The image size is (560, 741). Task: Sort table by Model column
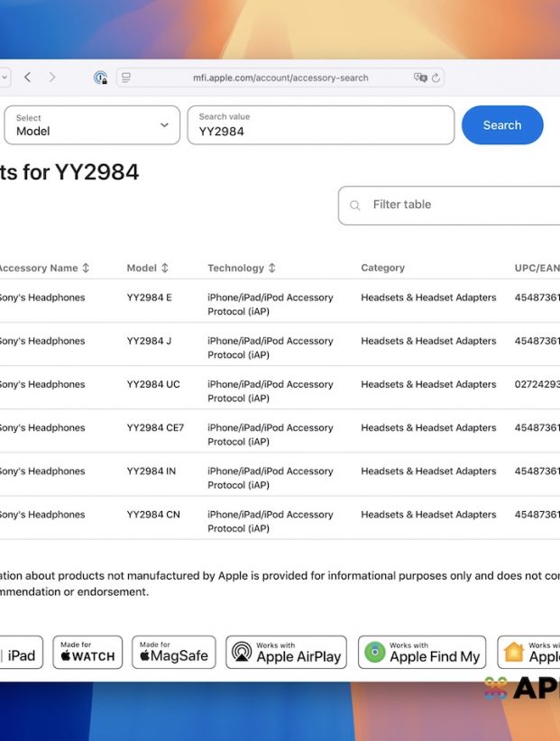pos(165,268)
